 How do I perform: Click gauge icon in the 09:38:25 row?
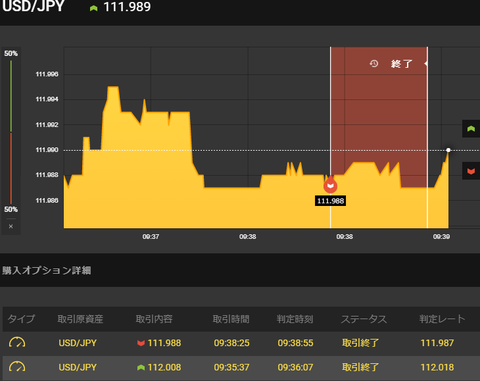(x=17, y=342)
